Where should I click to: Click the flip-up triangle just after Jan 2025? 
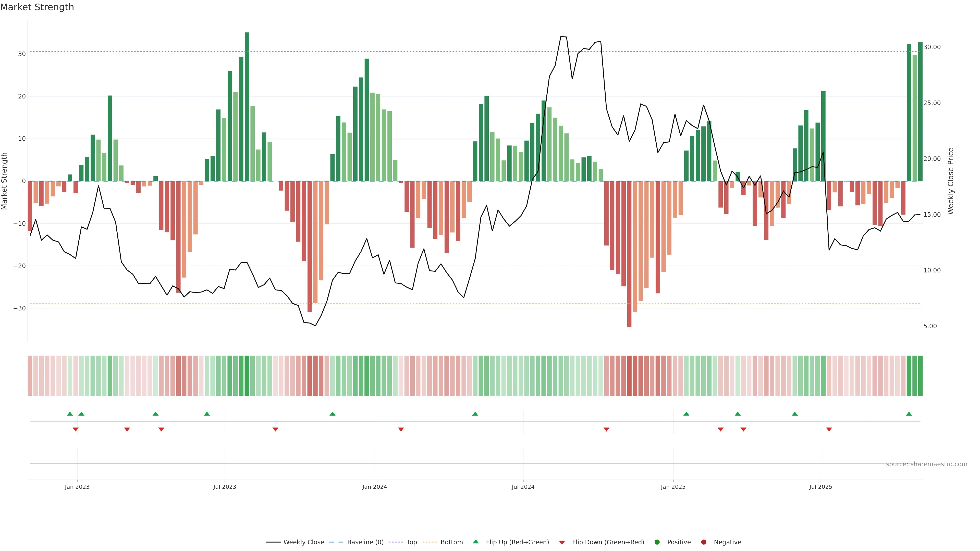(686, 414)
